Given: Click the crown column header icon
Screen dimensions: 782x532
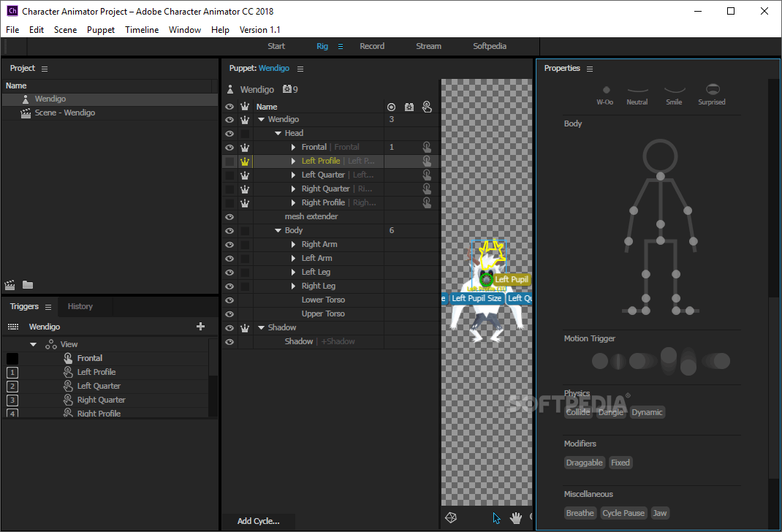Looking at the screenshot, I should point(245,106).
